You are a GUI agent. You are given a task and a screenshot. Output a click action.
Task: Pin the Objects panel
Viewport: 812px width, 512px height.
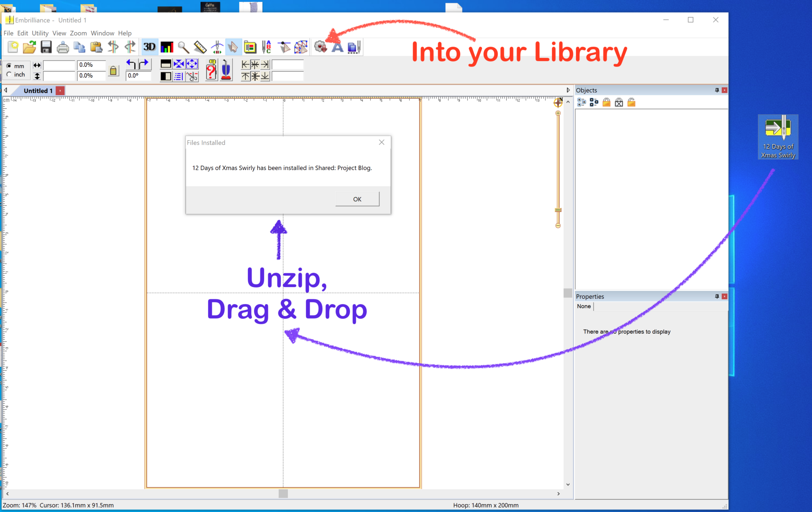pyautogui.click(x=717, y=90)
